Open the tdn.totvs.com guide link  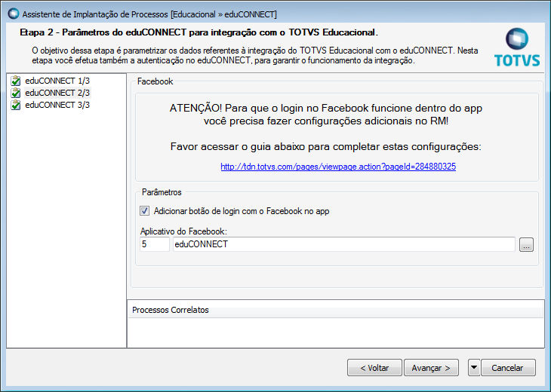coord(338,167)
